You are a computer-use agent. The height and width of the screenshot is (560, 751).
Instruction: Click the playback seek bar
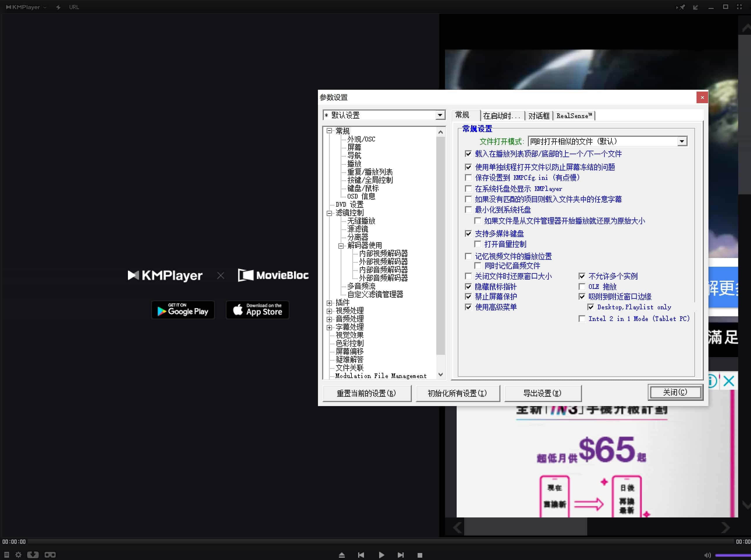pyautogui.click(x=381, y=542)
